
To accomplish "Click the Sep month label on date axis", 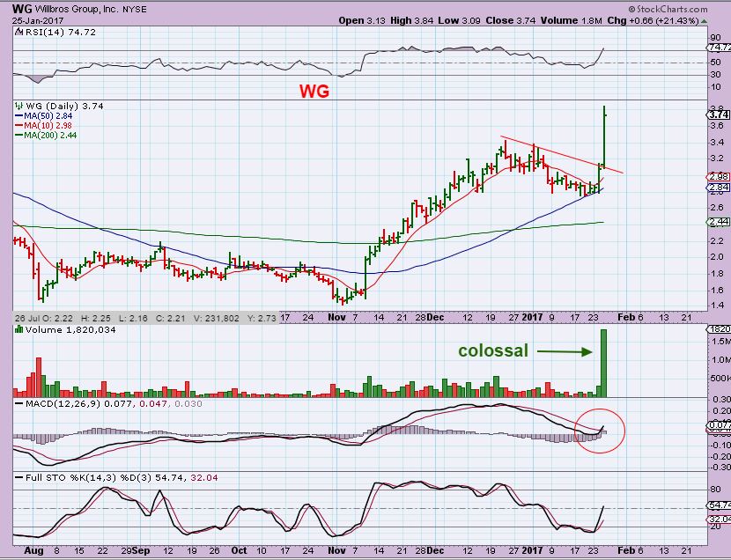I will [x=141, y=550].
